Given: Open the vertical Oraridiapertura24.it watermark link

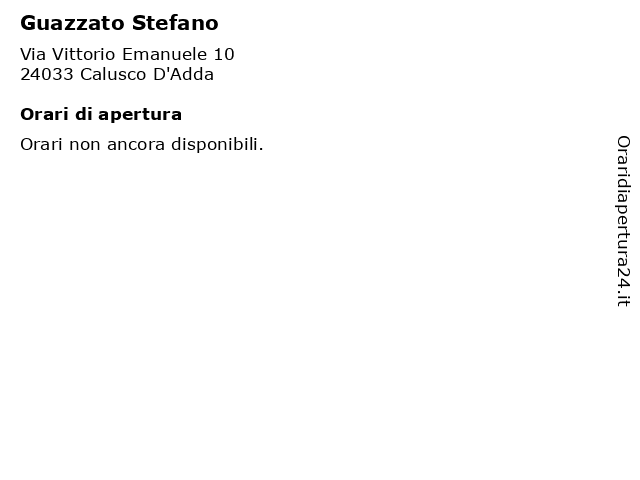Looking at the screenshot, I should (x=623, y=221).
